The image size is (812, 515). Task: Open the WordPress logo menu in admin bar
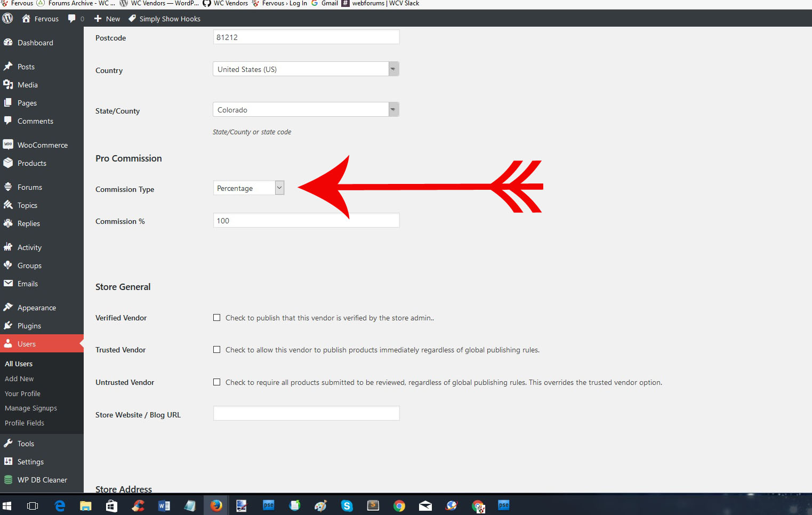7,19
